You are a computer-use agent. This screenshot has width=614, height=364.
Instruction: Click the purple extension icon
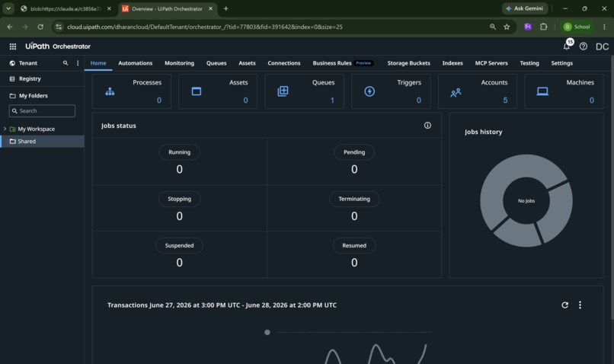[528, 27]
